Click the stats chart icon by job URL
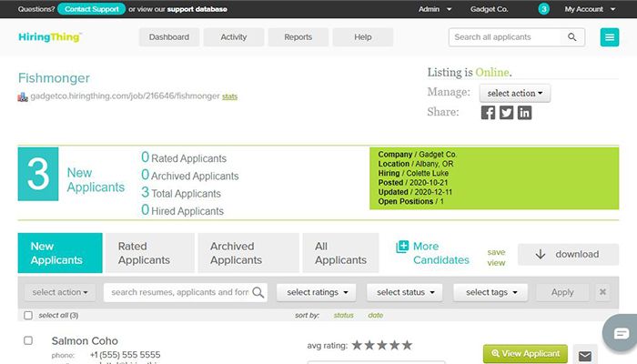 pyautogui.click(x=23, y=96)
